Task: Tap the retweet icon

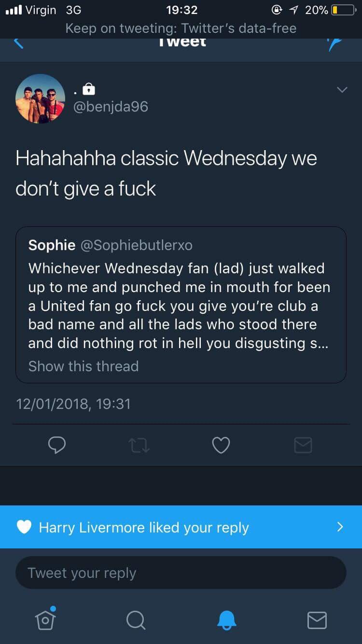Action: pos(139,445)
